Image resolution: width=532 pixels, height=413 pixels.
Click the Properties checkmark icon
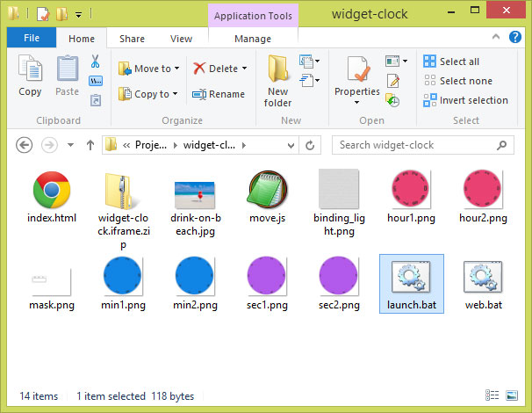click(x=357, y=76)
